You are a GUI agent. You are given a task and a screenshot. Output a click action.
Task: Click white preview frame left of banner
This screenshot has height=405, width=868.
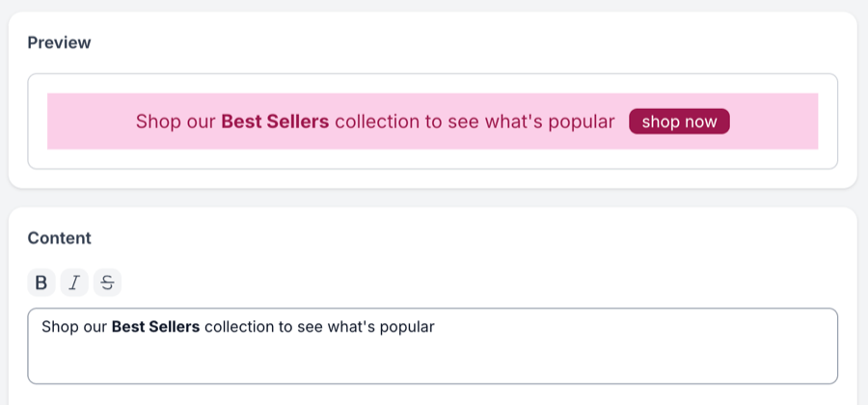coord(38,121)
